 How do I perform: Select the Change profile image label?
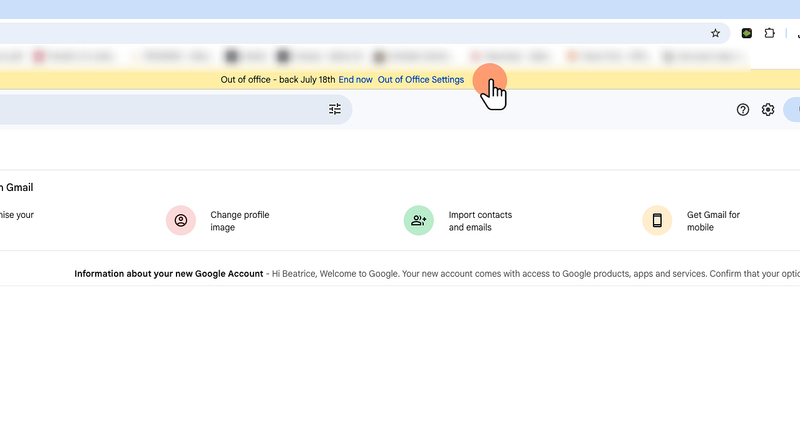coord(240,221)
